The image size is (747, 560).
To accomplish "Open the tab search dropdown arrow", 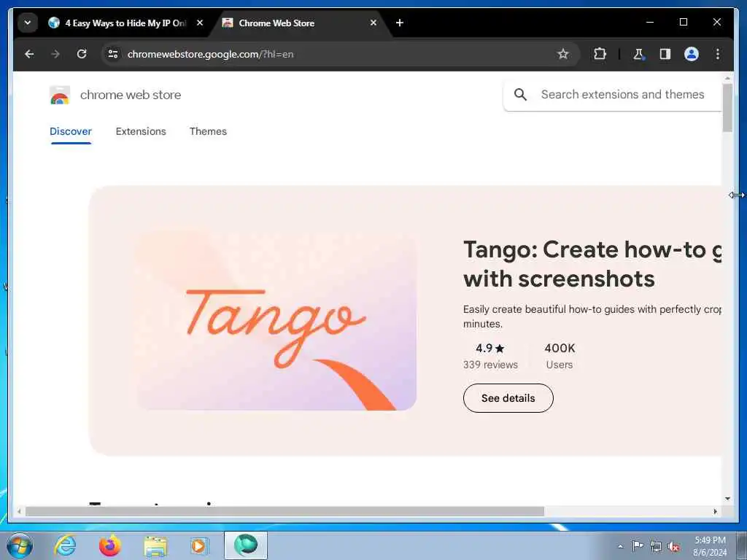I will [x=28, y=23].
